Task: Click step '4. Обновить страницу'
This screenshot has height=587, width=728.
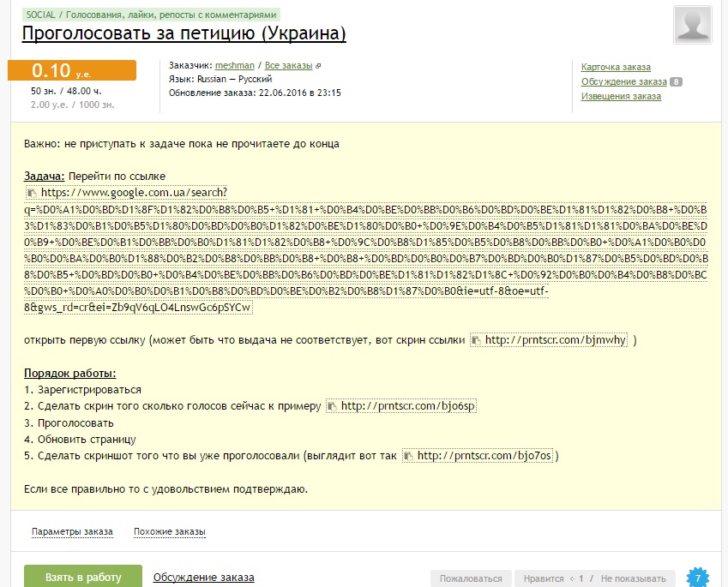Action: [80, 440]
